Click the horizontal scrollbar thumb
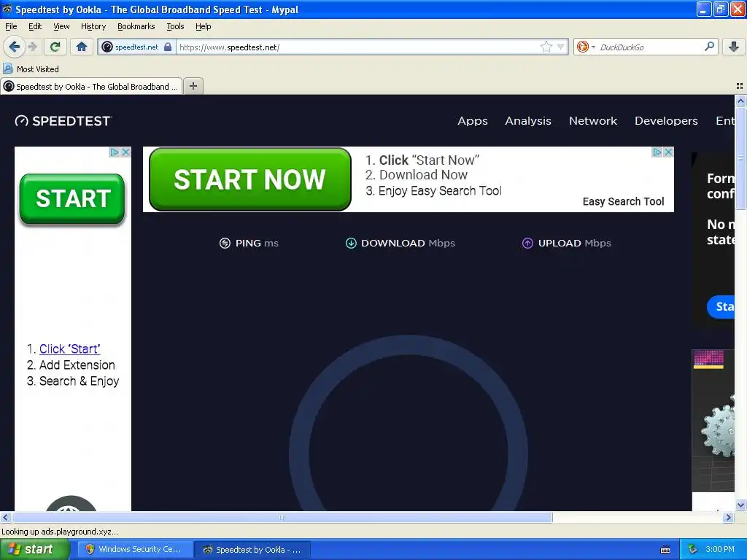This screenshot has height=560, width=747. 282,517
